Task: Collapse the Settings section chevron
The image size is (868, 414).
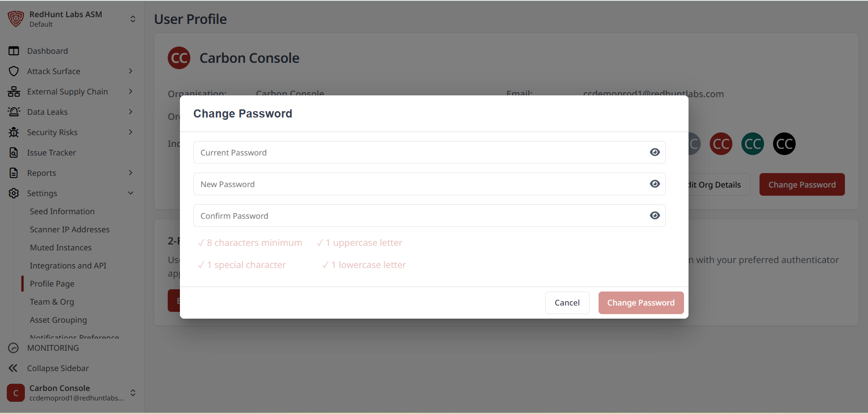Action: 131,193
